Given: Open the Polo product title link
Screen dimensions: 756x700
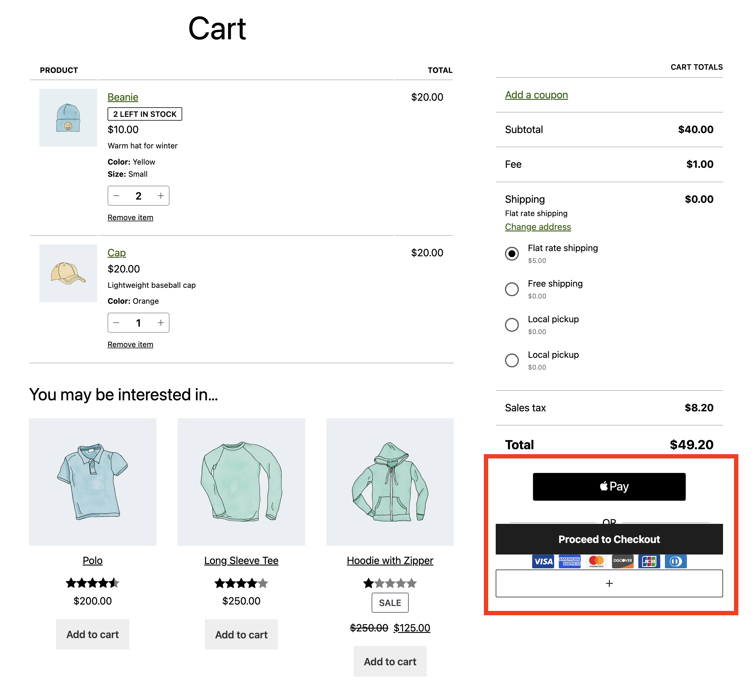Looking at the screenshot, I should click(x=93, y=561).
